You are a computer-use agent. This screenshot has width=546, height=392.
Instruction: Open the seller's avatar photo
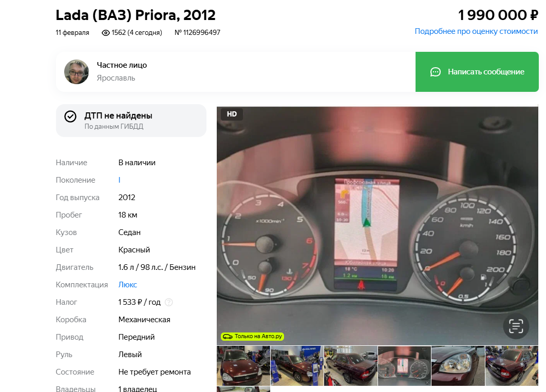tap(77, 72)
